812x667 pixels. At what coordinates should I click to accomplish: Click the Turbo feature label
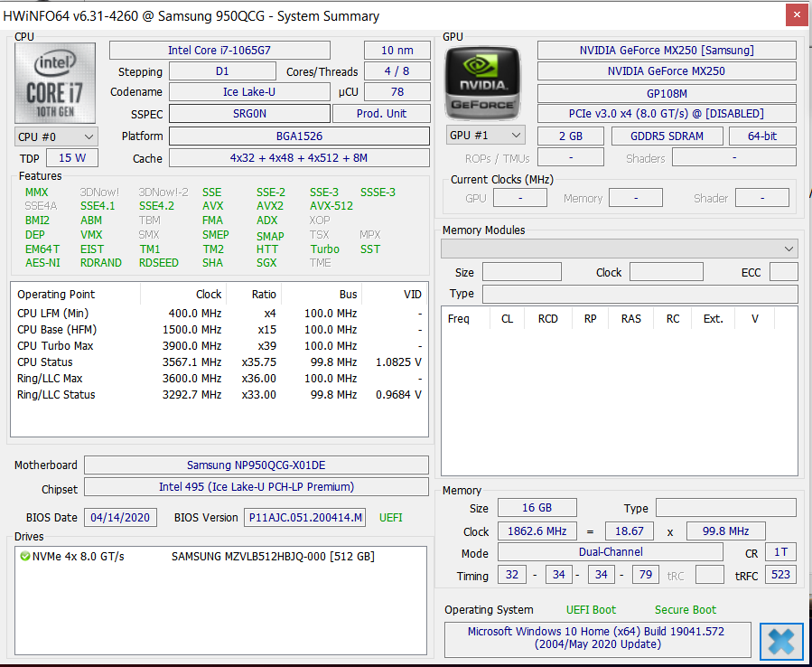click(324, 249)
